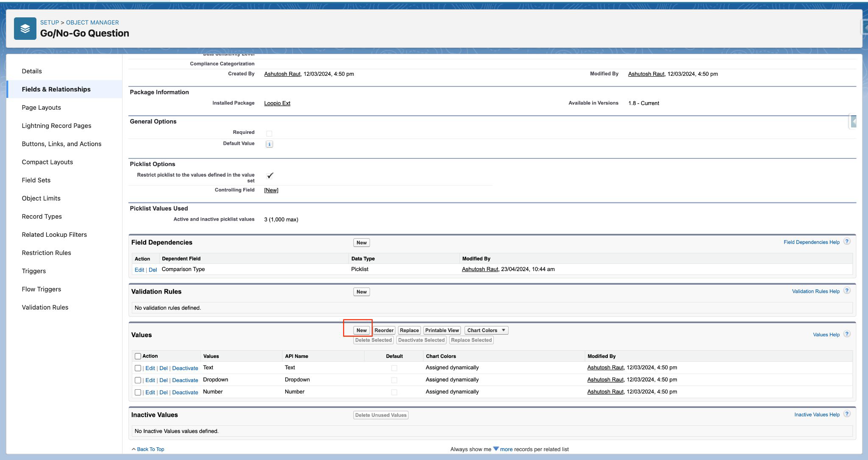Click the SETUP breadcrumb link
This screenshot has height=460, width=868.
point(50,22)
